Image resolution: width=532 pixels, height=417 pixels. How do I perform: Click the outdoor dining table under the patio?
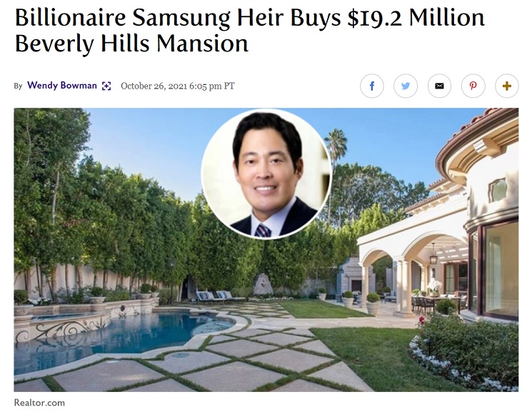436,303
